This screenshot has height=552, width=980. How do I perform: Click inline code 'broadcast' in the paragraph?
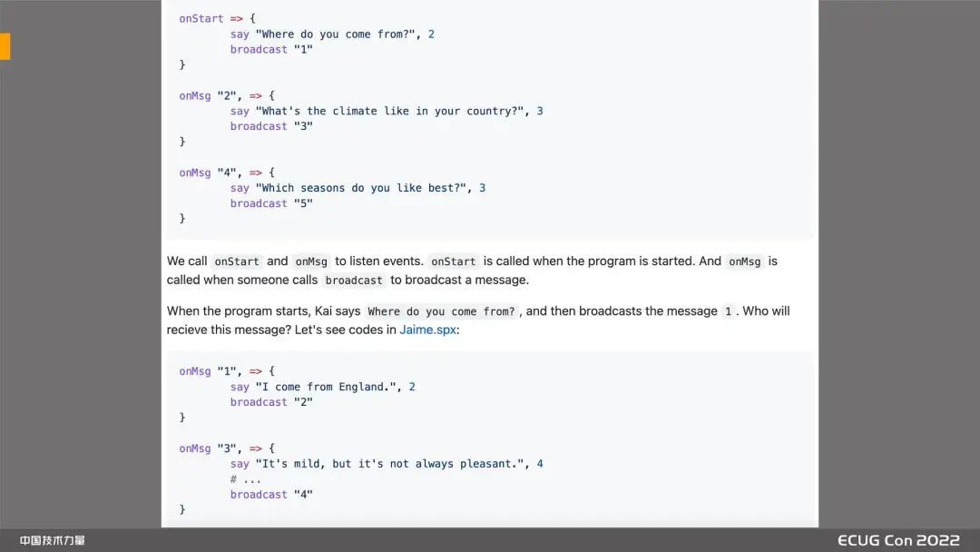tap(354, 281)
